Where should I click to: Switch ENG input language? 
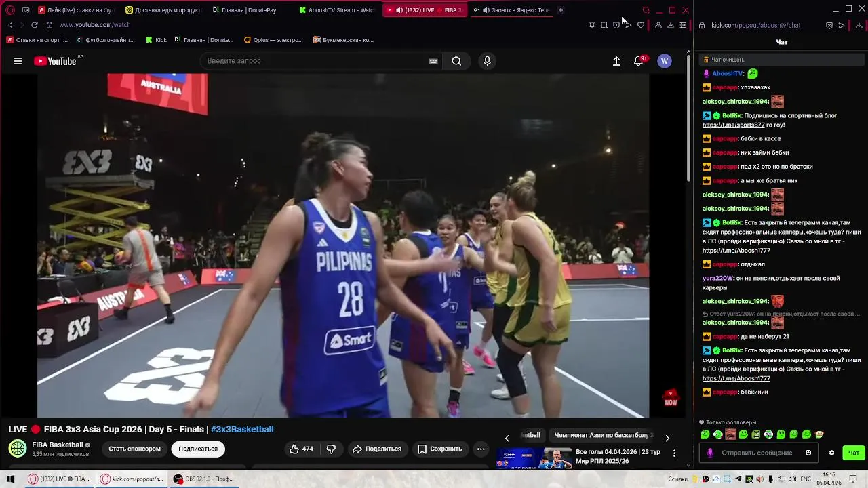coord(806,479)
